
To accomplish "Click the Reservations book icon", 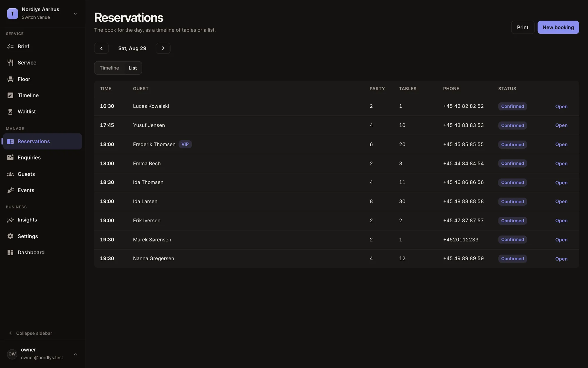I will 10,141.
